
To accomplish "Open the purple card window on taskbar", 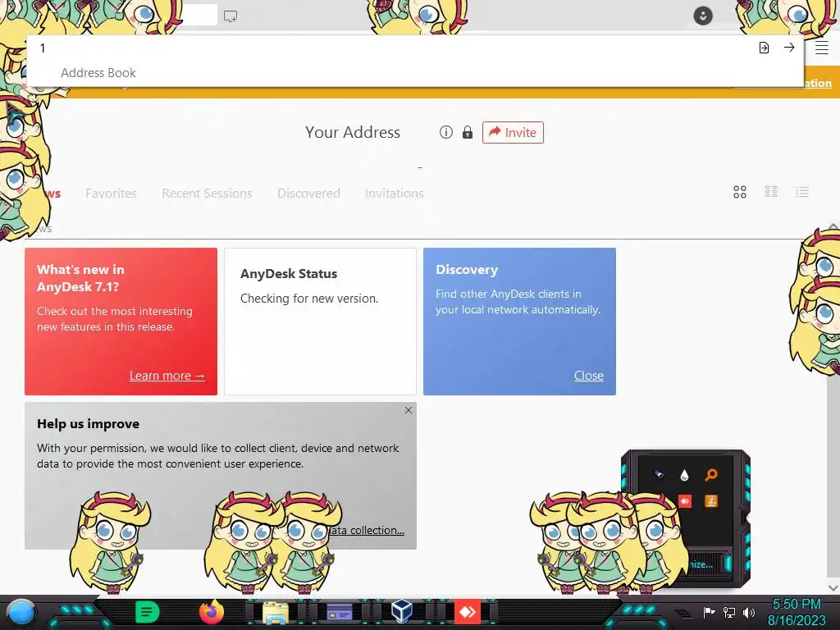I will pos(339,612).
